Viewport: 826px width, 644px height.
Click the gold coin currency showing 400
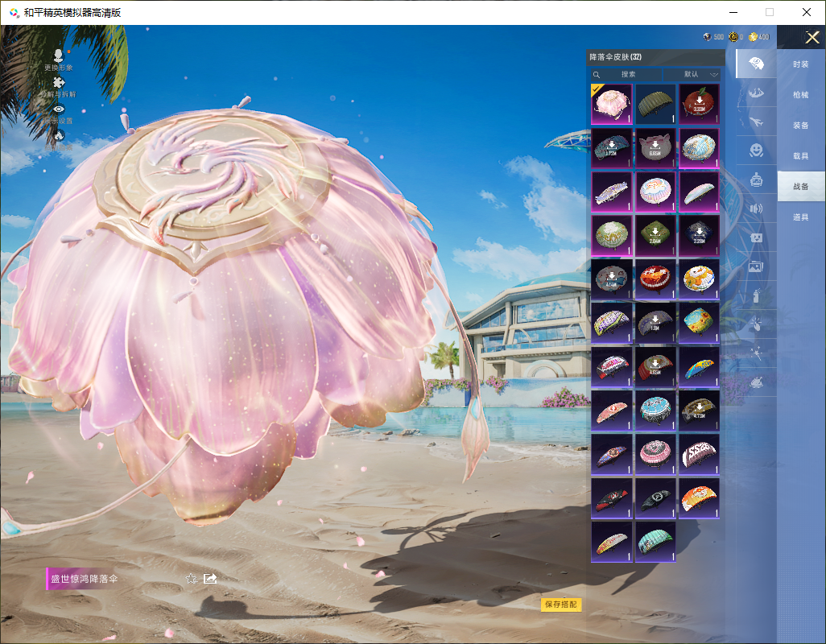[x=759, y=36]
